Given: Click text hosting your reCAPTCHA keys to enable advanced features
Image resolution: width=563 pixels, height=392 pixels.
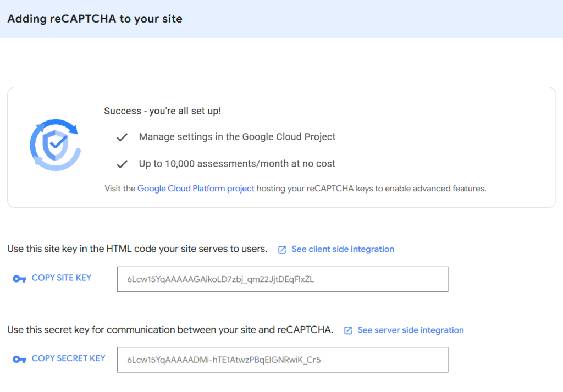Looking at the screenshot, I should (371, 189).
